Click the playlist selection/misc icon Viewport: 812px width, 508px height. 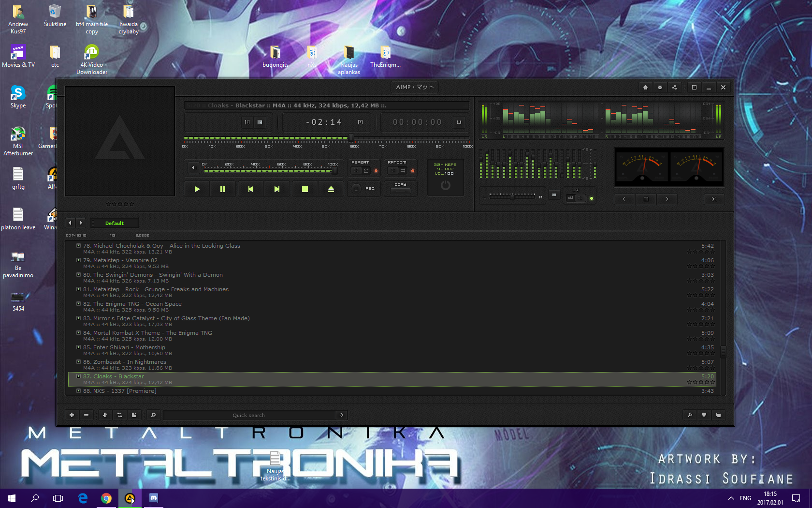coord(119,415)
